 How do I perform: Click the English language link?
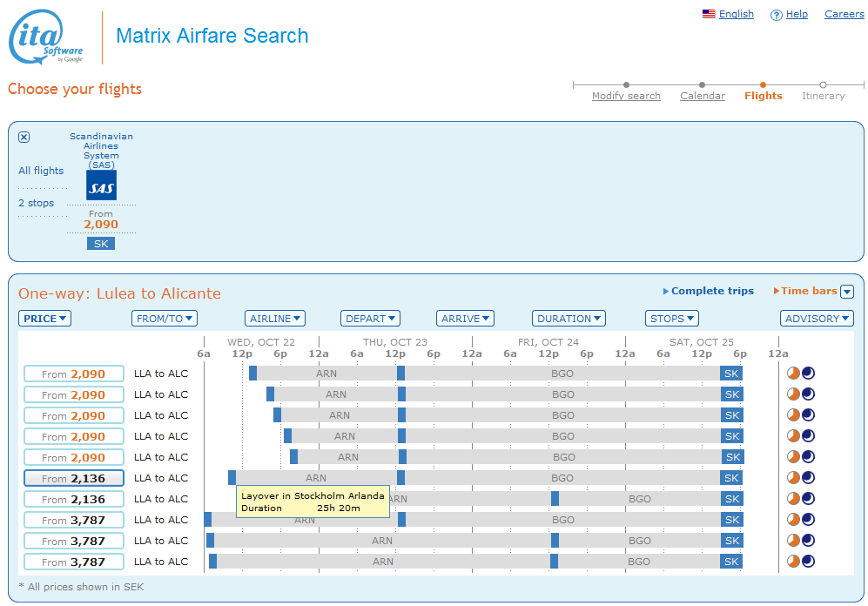click(737, 14)
